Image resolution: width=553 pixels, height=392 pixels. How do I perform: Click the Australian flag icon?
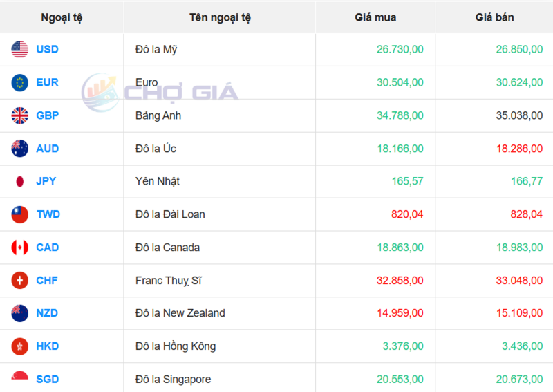(x=19, y=148)
